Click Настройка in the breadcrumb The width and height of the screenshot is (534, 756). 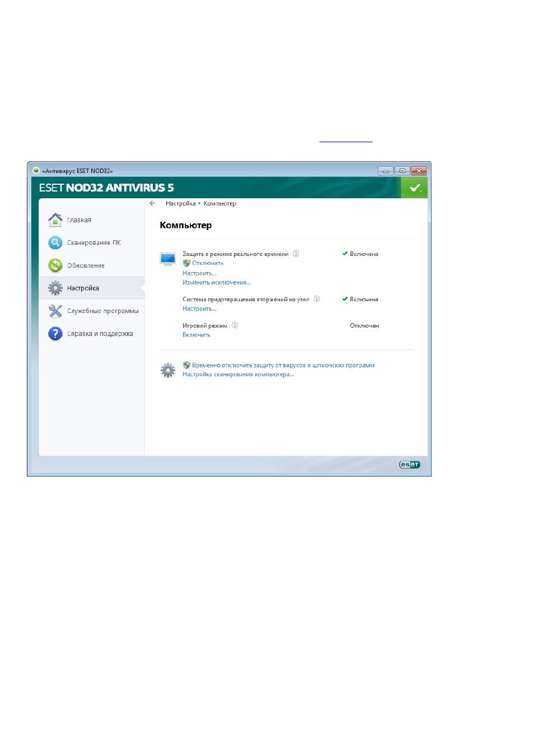181,203
